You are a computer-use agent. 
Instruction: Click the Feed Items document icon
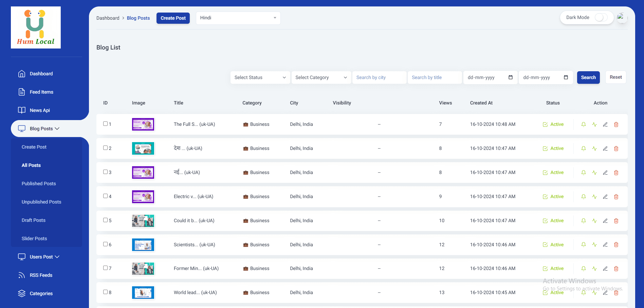coord(22,92)
